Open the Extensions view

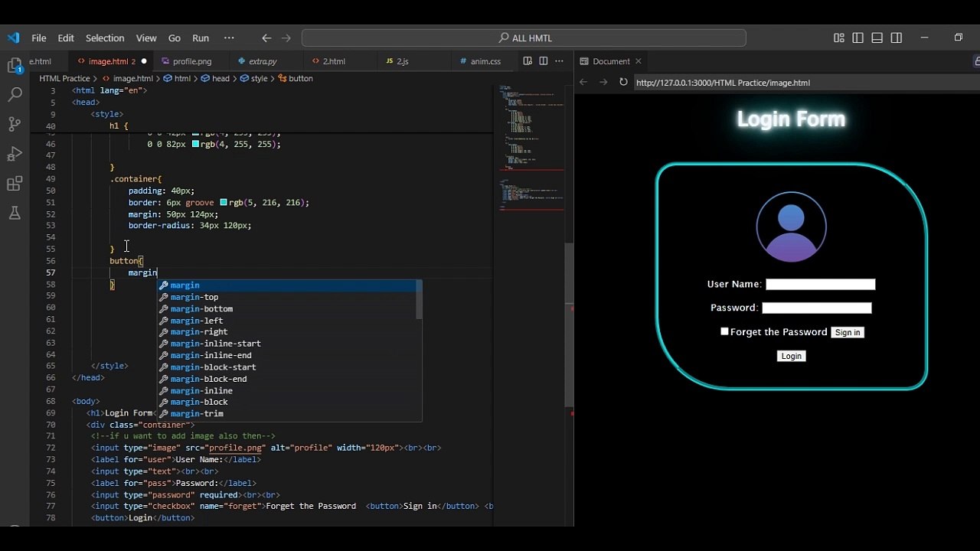click(15, 184)
